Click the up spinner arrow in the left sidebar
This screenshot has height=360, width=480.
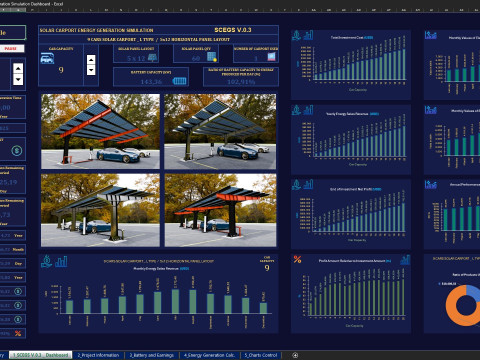tap(18, 69)
